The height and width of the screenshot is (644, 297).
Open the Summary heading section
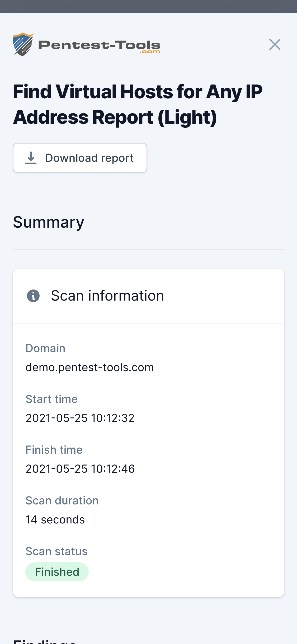[x=49, y=222]
